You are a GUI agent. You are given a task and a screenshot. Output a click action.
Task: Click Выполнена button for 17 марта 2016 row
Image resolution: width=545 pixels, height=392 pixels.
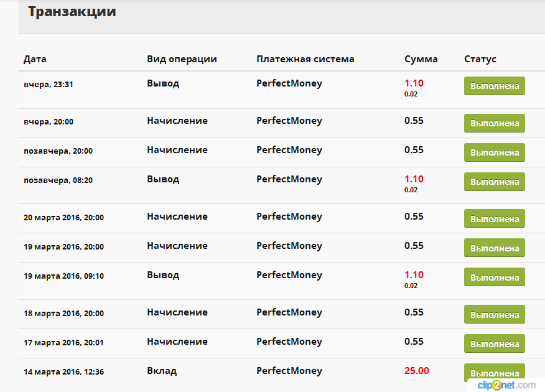click(494, 343)
